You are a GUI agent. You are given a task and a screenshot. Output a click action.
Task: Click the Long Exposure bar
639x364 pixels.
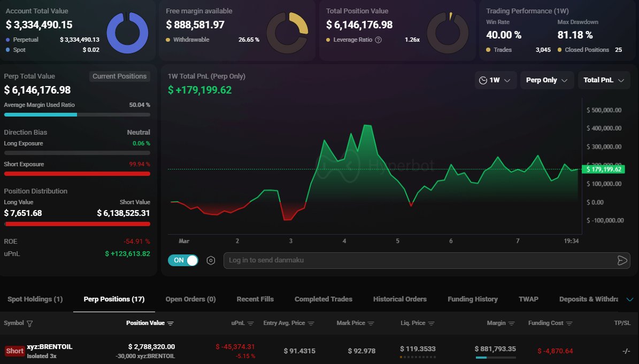77,153
